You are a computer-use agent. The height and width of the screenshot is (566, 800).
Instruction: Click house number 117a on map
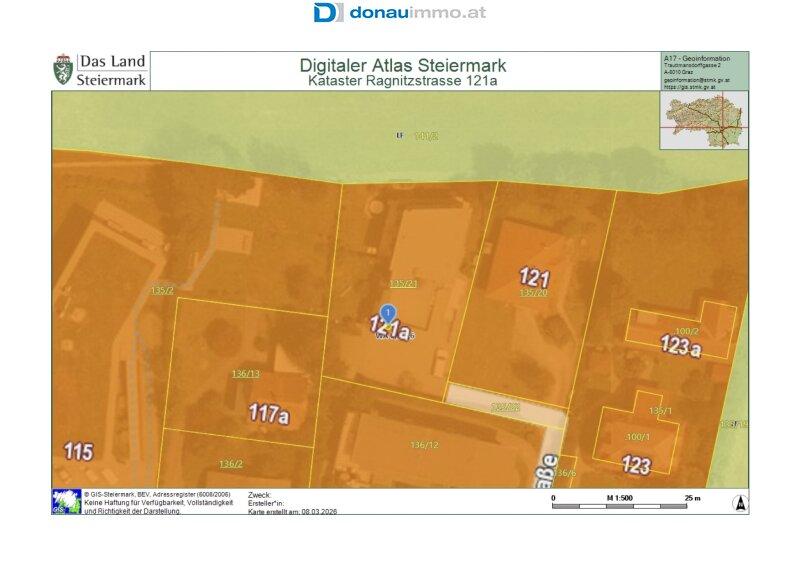267,412
